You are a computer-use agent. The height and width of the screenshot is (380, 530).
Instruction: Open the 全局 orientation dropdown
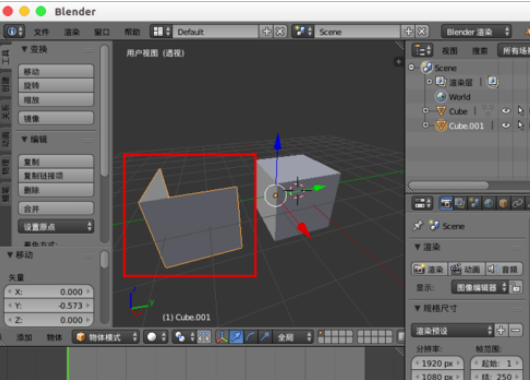[292, 337]
